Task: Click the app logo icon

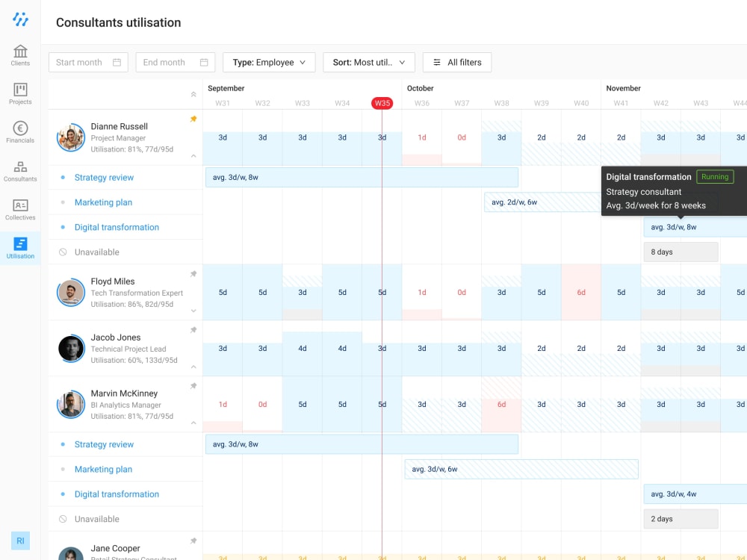Action: (x=20, y=19)
